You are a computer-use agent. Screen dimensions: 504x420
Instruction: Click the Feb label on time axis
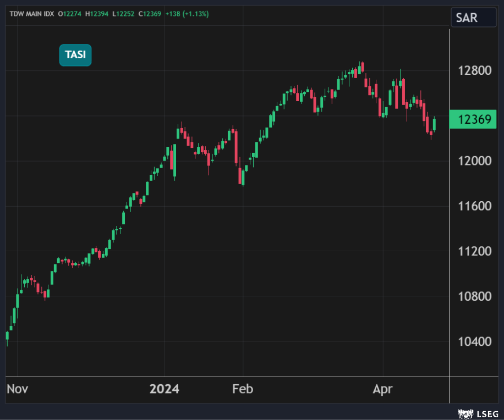[243, 389]
